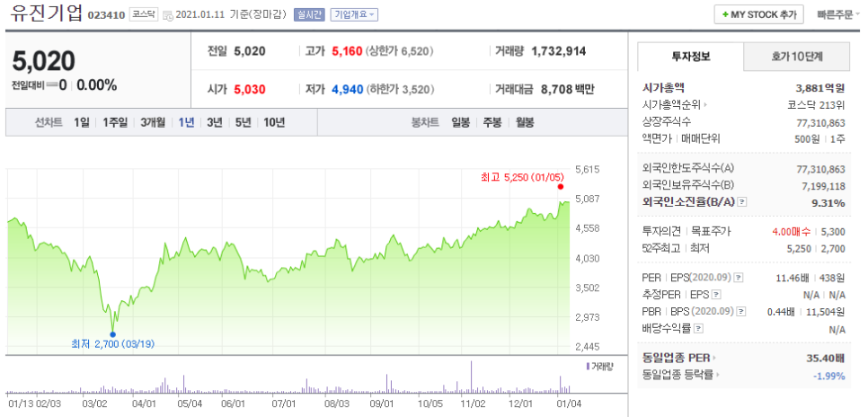
Task: Click the 상장주식수 label
Action: [x=667, y=121]
